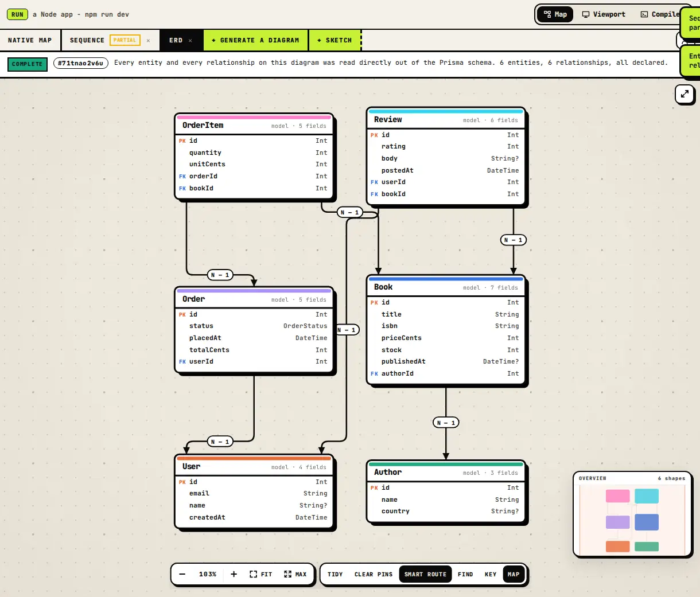Click the orange User block in overview
This screenshot has width=700, height=597.
click(617, 547)
